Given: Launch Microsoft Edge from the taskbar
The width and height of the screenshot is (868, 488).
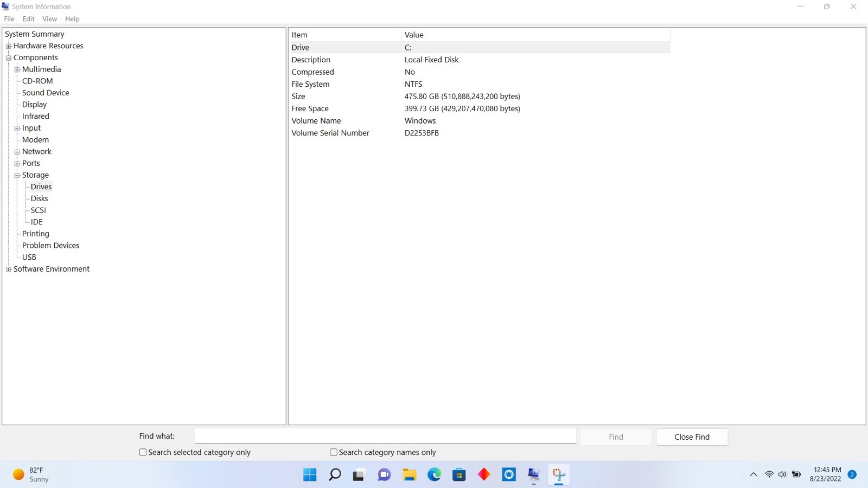Looking at the screenshot, I should coord(434,475).
